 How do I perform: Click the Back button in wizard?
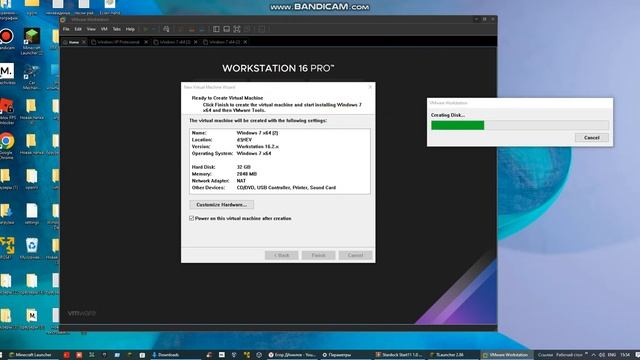[282, 255]
